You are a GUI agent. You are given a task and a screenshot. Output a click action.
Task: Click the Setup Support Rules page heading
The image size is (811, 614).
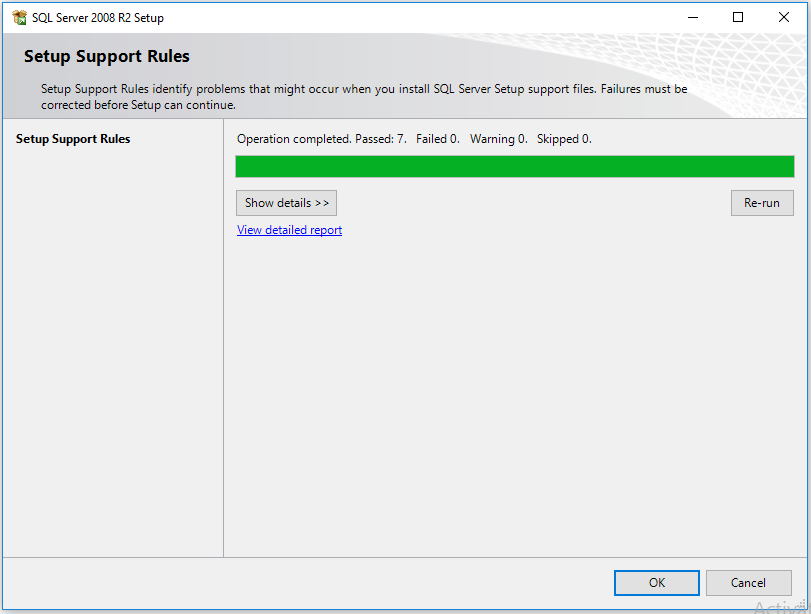point(107,56)
